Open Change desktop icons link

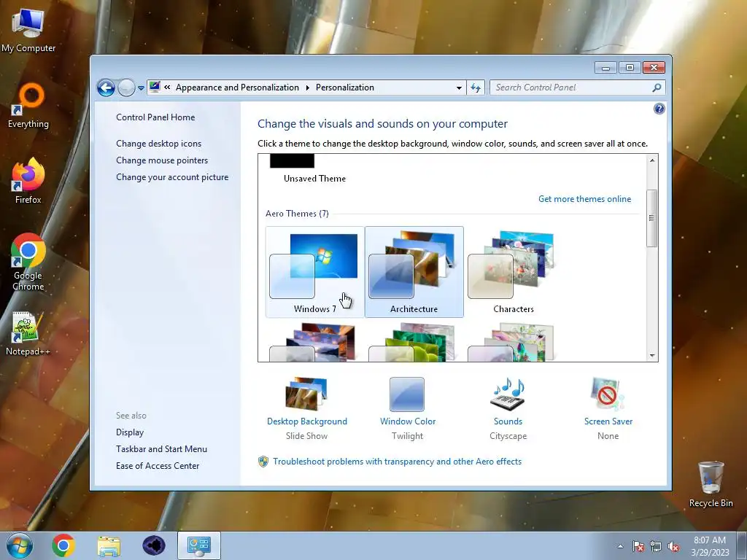[x=158, y=144]
